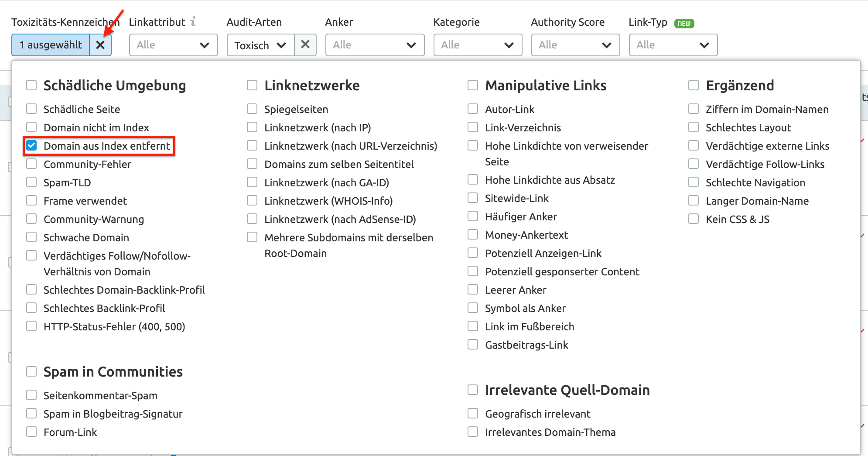Open the Linkattribut dropdown
The width and height of the screenshot is (868, 456).
point(173,45)
